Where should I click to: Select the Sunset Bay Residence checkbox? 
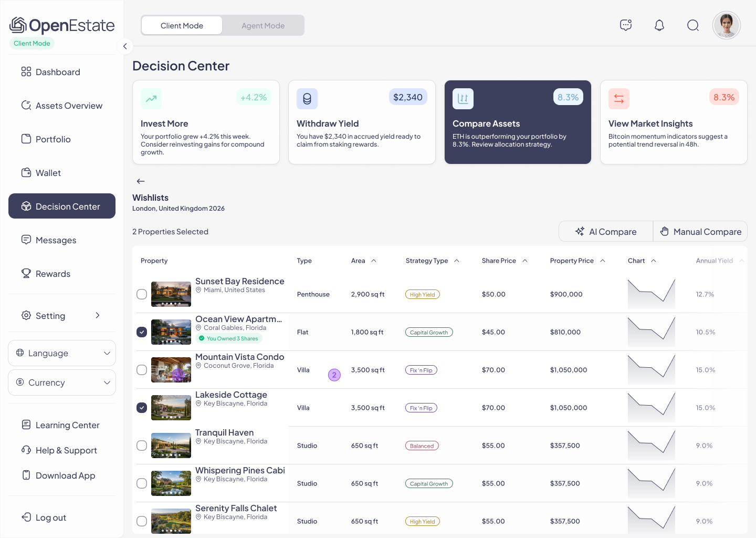click(x=142, y=294)
